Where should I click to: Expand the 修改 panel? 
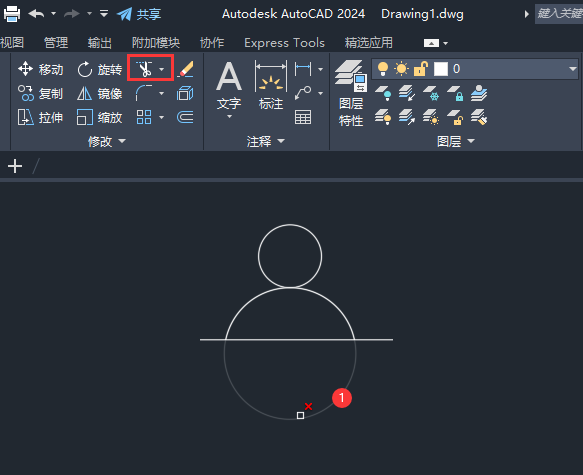click(107, 141)
